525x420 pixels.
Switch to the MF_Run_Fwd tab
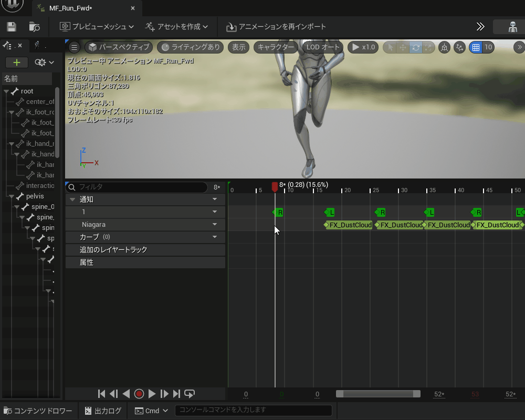coord(70,8)
